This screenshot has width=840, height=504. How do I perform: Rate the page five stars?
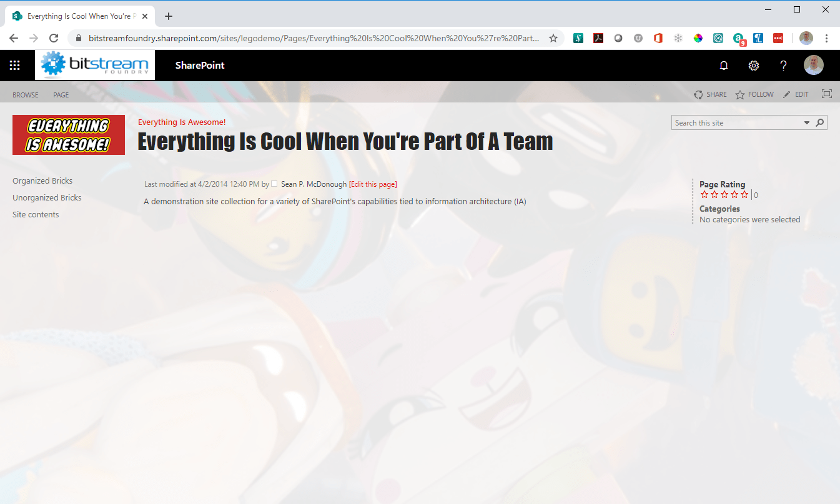pyautogui.click(x=744, y=195)
